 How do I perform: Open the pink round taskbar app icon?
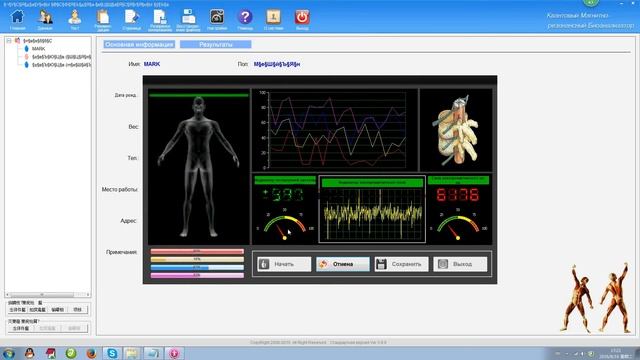point(174,353)
